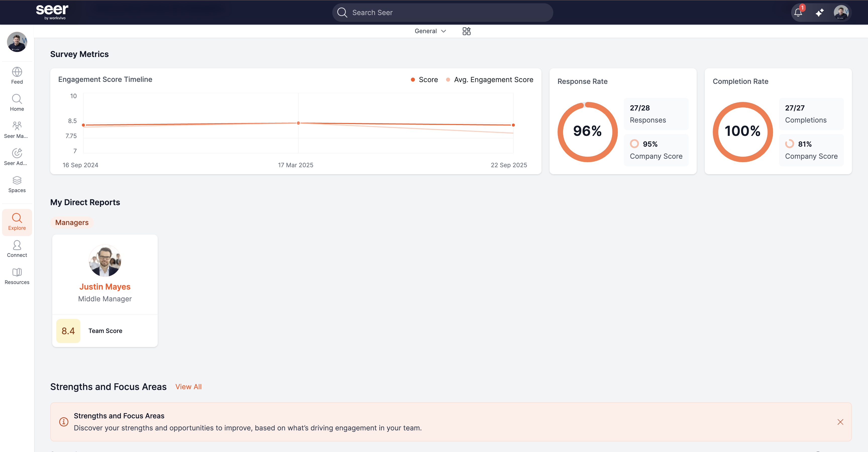The height and width of the screenshot is (452, 868).
Task: Click the notifications bell icon
Action: click(798, 13)
